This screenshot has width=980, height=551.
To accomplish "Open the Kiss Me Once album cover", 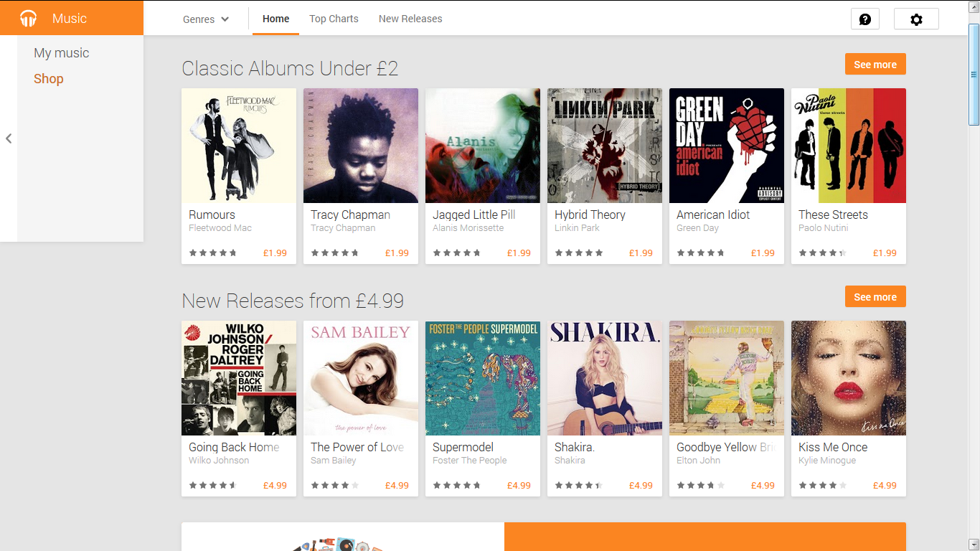I will click(849, 378).
